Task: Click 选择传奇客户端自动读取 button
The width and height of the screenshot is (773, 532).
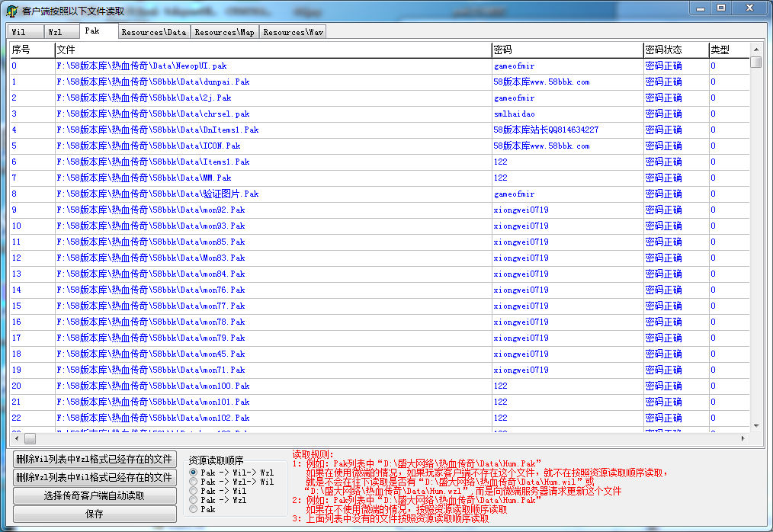Action: 95,495
